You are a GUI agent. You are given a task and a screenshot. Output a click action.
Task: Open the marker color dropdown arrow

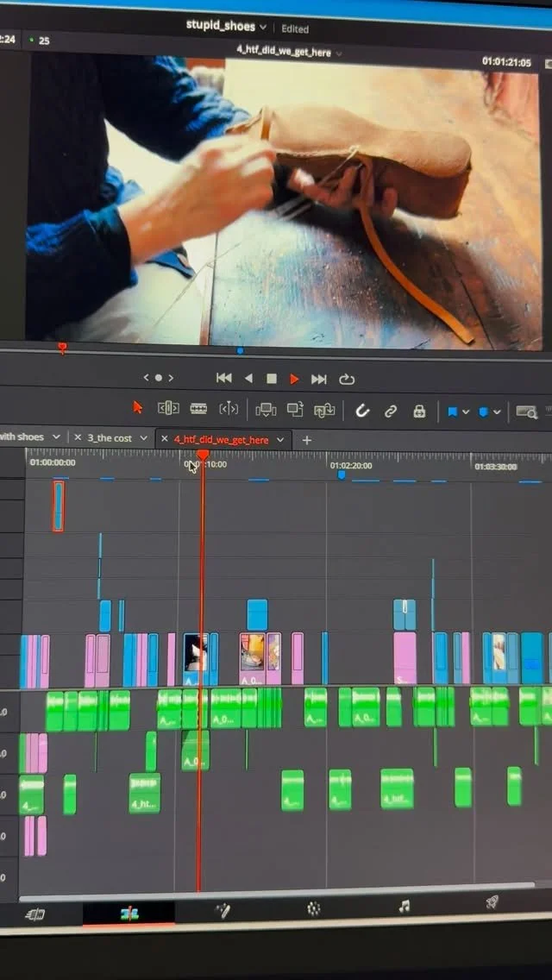[497, 412]
